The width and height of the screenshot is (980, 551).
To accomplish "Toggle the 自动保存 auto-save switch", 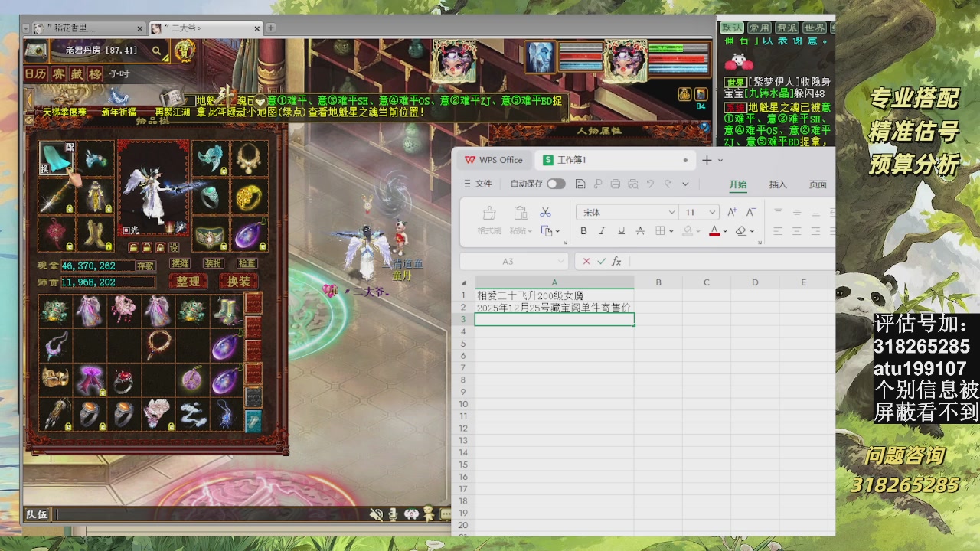I will click(x=556, y=184).
